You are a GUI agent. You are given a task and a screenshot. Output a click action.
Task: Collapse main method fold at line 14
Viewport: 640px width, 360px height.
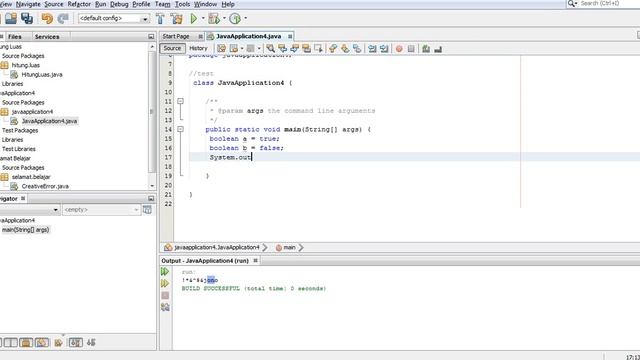(180, 129)
